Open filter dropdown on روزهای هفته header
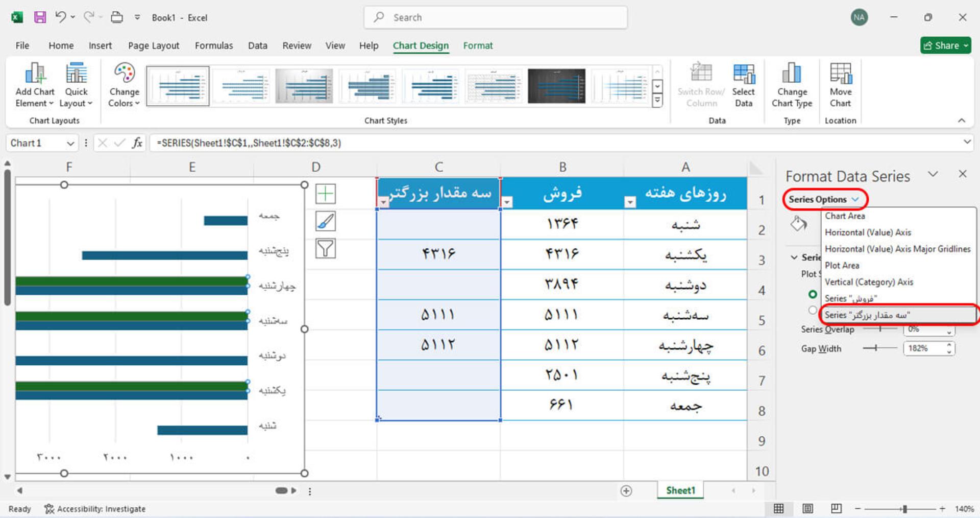Image resolution: width=980 pixels, height=518 pixels. pyautogui.click(x=630, y=202)
